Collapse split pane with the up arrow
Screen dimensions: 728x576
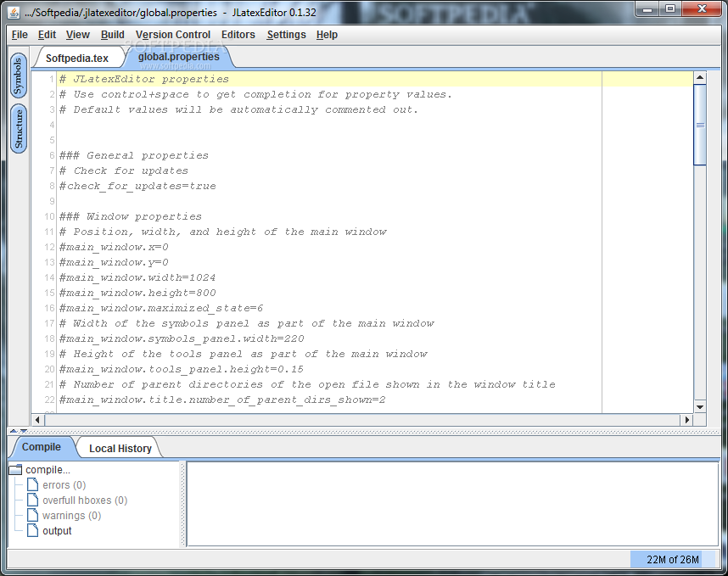pyautogui.click(x=14, y=431)
